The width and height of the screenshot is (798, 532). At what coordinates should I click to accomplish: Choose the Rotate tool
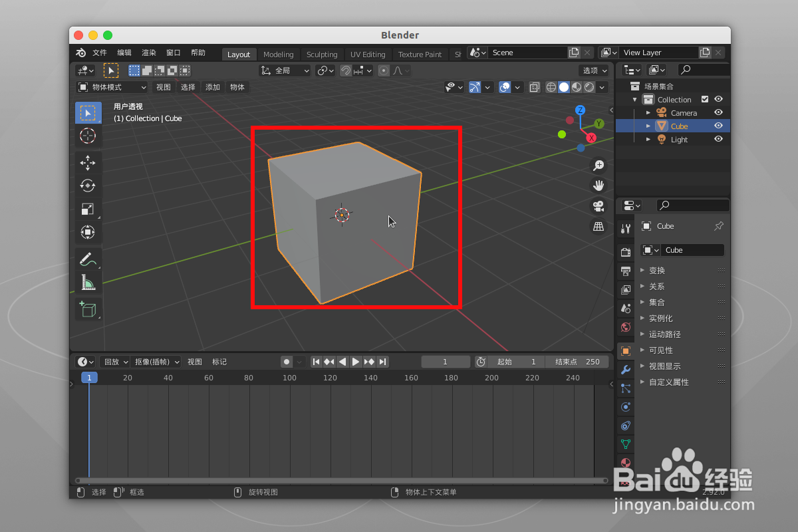click(x=88, y=186)
